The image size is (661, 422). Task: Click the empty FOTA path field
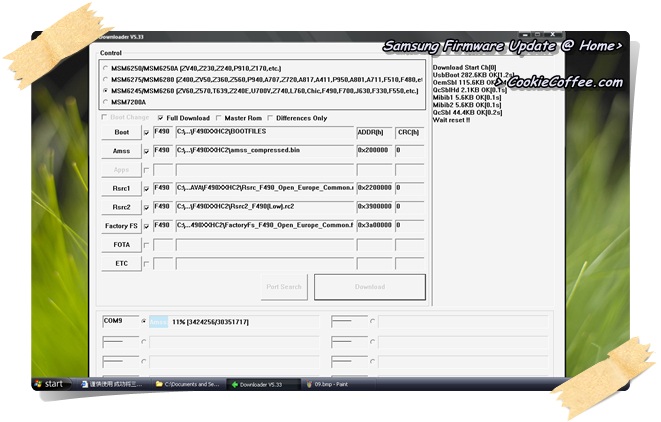265,245
